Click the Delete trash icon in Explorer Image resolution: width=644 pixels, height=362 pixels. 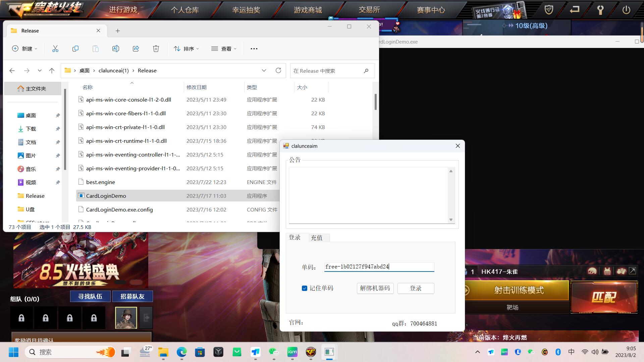[156, 49]
